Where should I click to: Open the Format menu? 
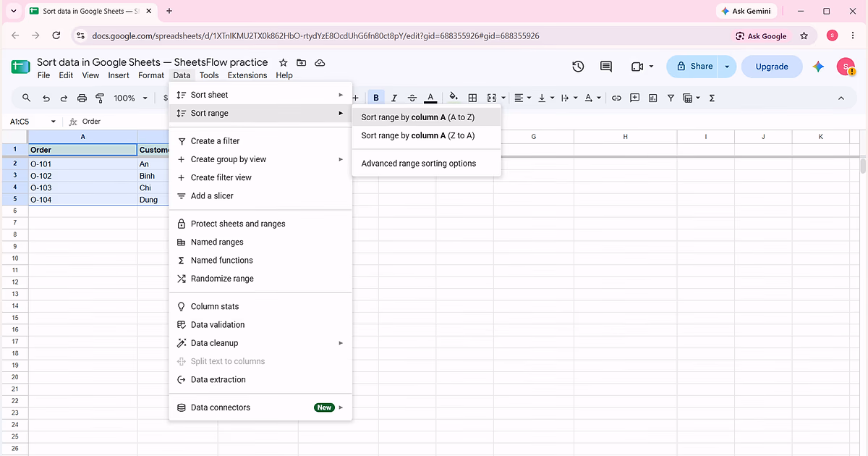coord(151,75)
